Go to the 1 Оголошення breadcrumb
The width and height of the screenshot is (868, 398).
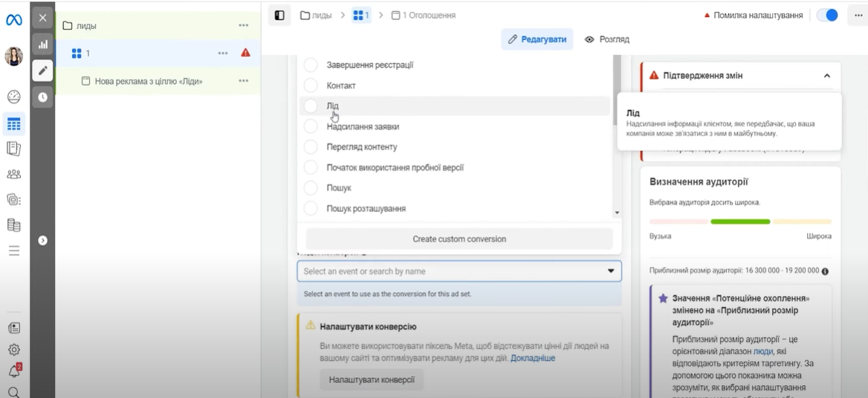pos(424,16)
